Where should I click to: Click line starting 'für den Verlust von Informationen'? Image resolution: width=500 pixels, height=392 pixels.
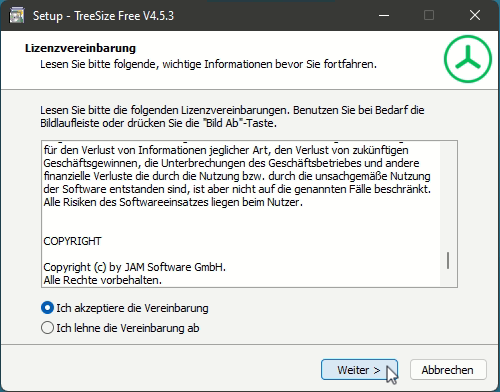tap(226, 150)
